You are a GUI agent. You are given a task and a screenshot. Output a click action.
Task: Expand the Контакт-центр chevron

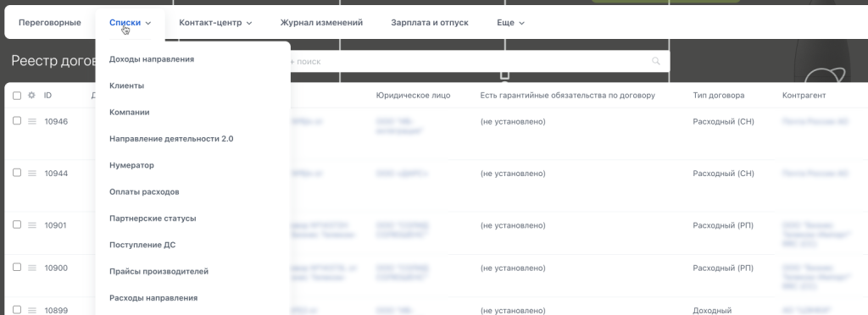coord(249,23)
